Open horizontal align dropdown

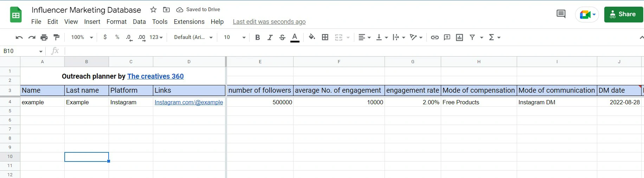tap(365, 37)
